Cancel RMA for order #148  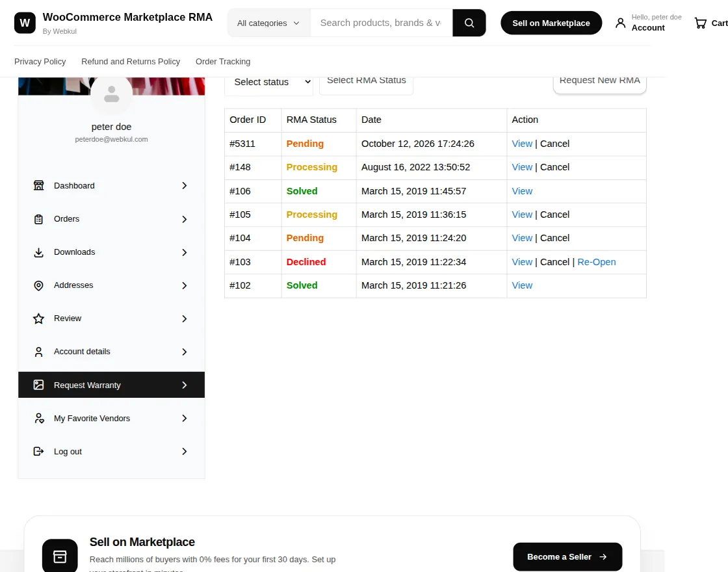pyautogui.click(x=554, y=167)
